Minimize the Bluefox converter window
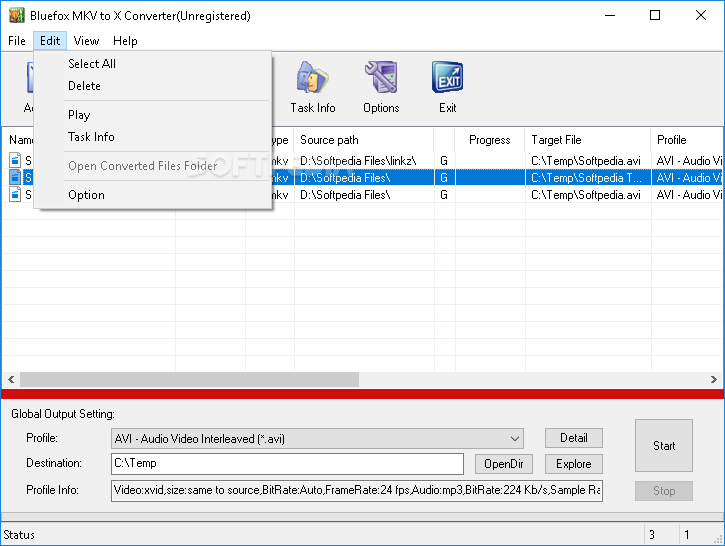The width and height of the screenshot is (725, 546). (610, 15)
